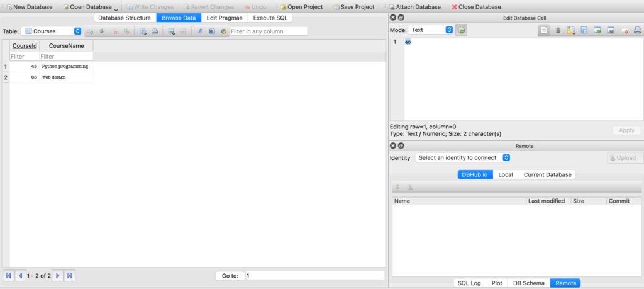Expand the Identity selection dropdown
This screenshot has height=289, width=644.
tap(462, 157)
